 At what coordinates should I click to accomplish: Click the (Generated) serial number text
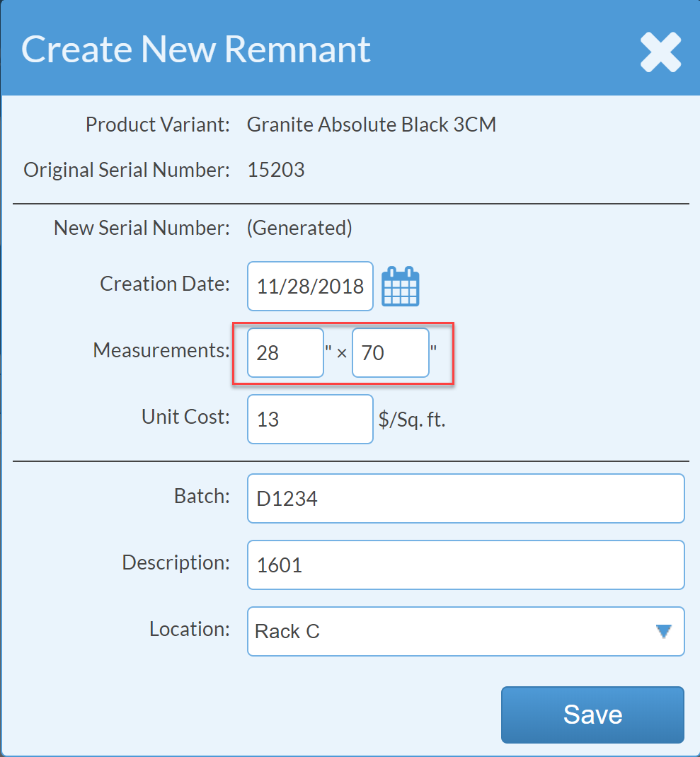click(299, 228)
